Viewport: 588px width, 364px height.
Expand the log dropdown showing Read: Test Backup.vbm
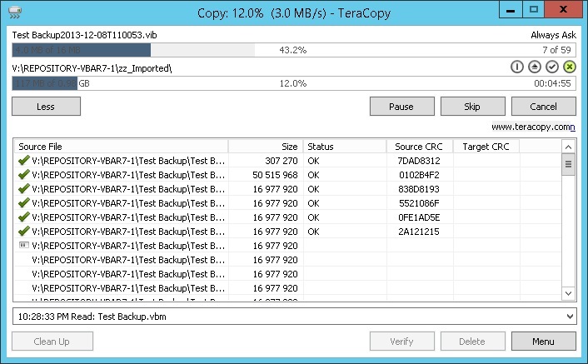click(x=570, y=317)
